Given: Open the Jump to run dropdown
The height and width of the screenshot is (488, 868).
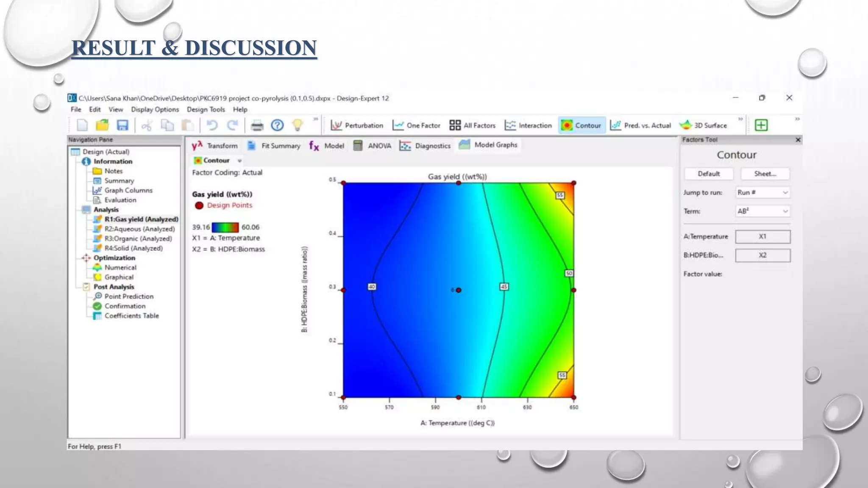Looking at the screenshot, I should (x=762, y=193).
